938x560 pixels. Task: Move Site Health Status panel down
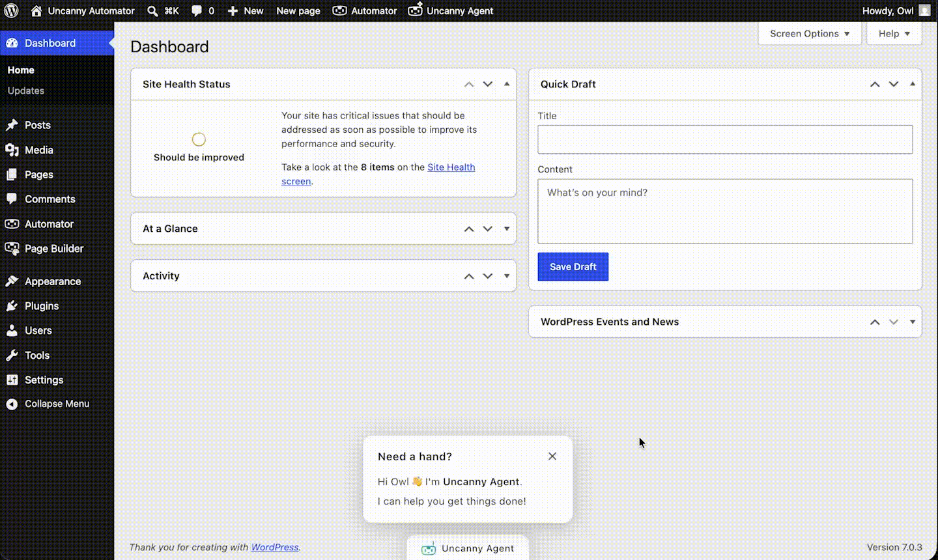tap(488, 84)
